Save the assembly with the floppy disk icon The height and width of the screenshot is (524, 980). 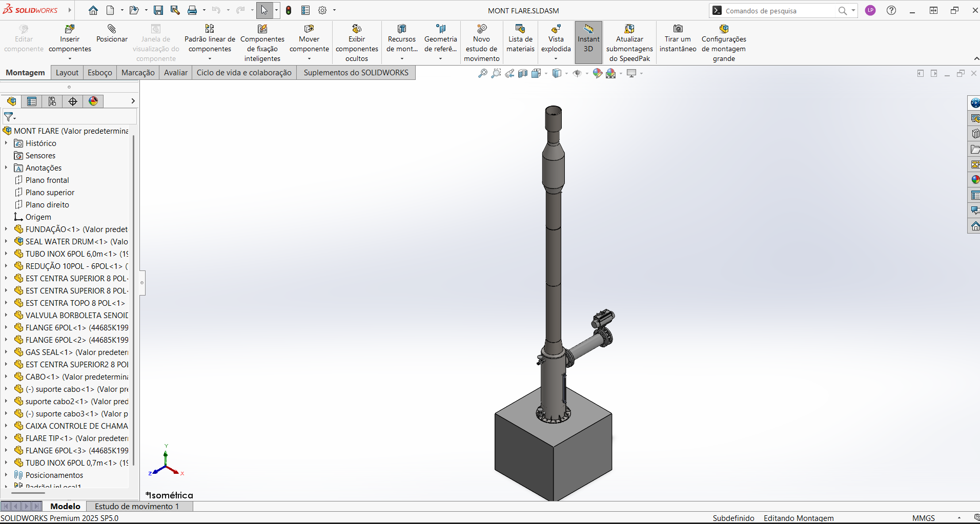point(158,10)
